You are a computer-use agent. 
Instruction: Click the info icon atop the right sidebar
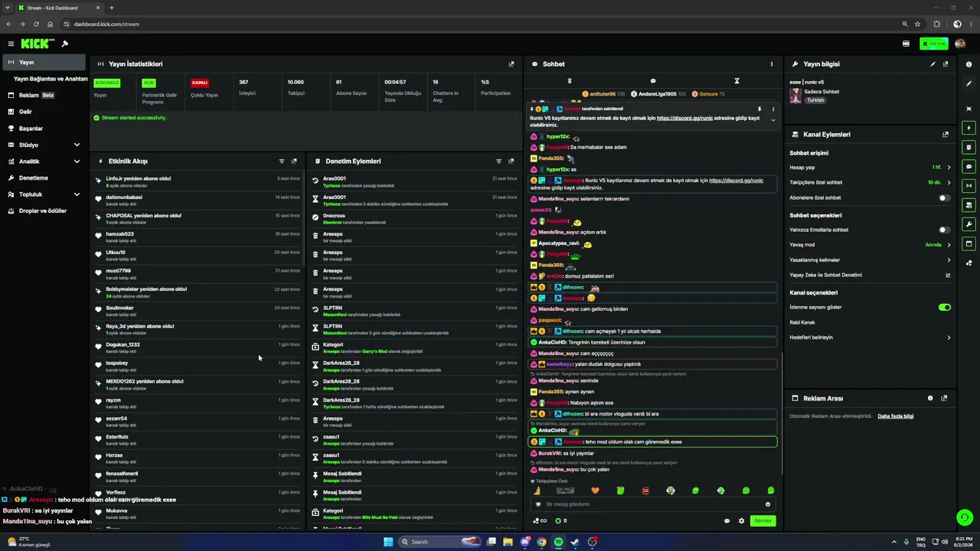click(969, 64)
